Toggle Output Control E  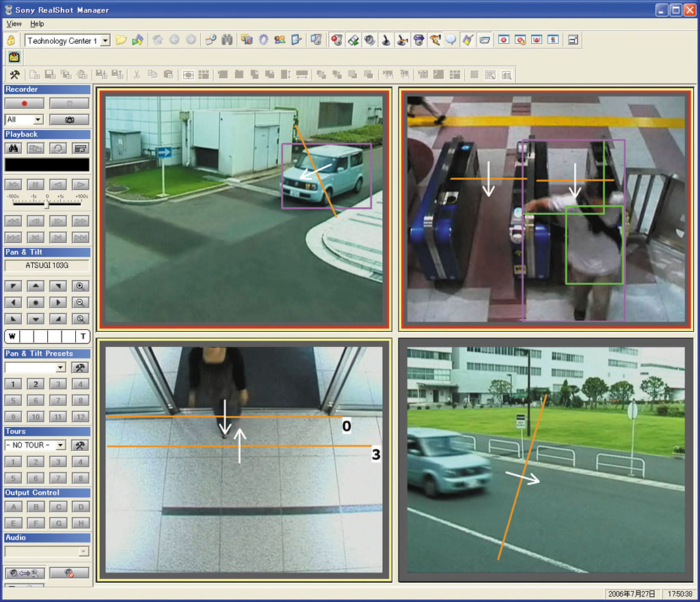(14, 523)
